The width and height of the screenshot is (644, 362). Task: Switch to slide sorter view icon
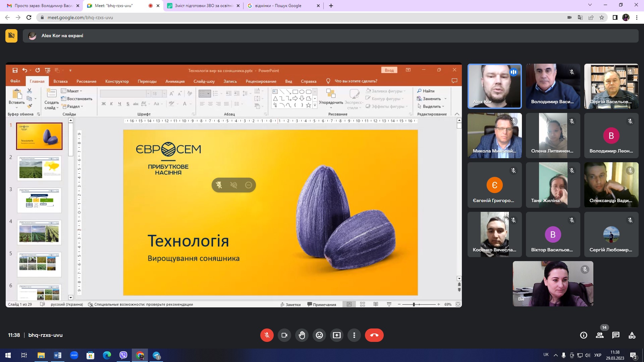(x=363, y=304)
